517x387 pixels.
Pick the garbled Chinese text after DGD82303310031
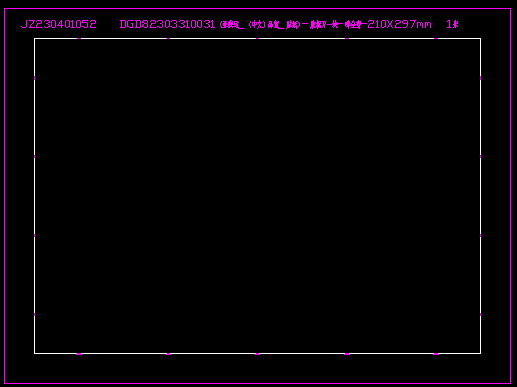[x=293, y=25]
